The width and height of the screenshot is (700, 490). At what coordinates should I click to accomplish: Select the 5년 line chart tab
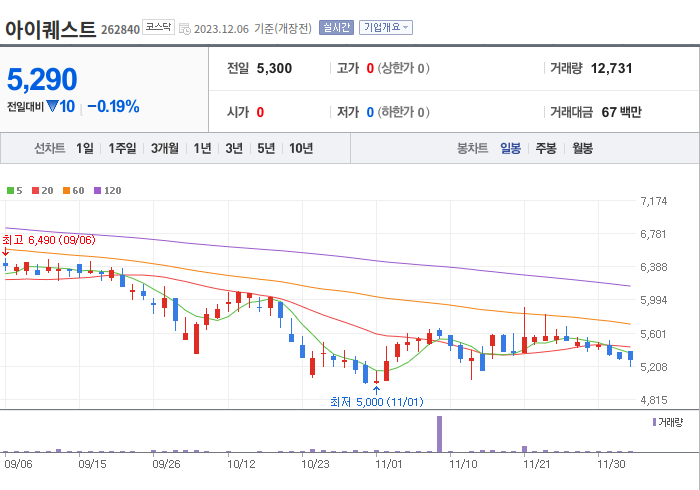266,148
